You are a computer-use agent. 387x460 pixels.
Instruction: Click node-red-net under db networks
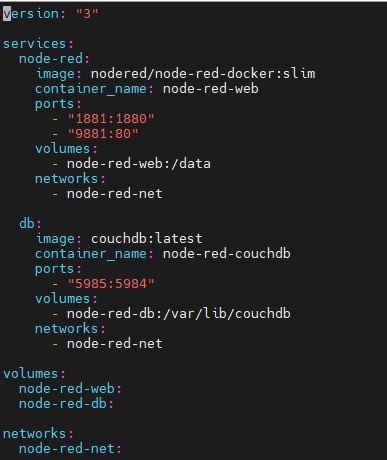(115, 344)
